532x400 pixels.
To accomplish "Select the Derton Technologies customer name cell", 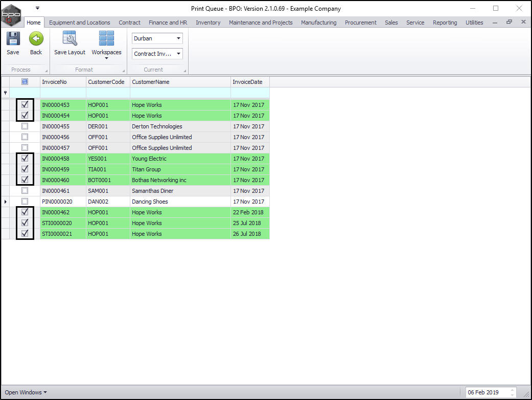I will point(180,126).
